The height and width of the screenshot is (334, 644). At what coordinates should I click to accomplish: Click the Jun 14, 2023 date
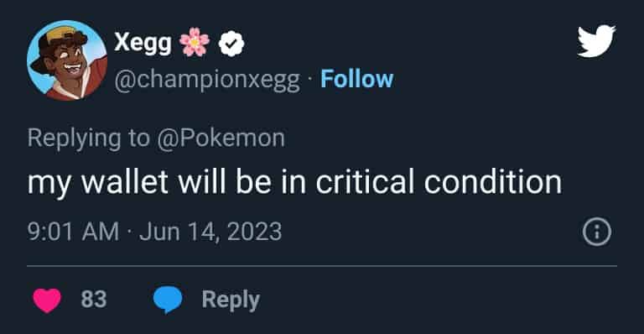point(210,232)
